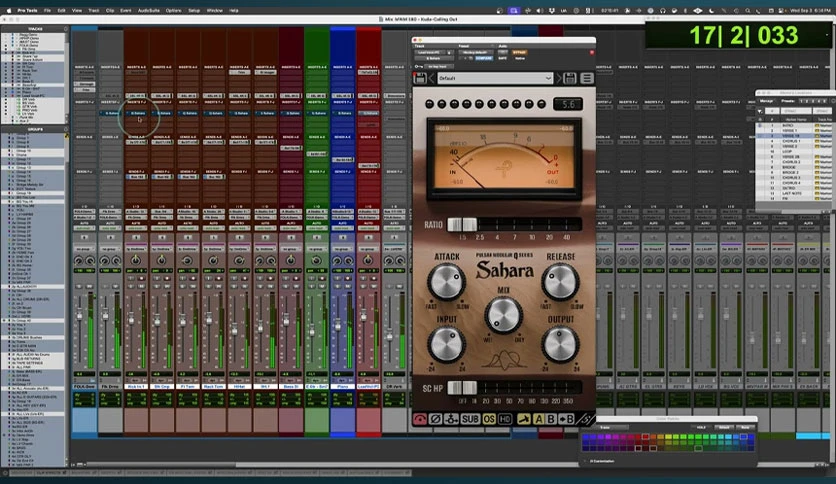Click the COMPARE button in plugin header
Viewport: 836px width, 484px height.
[x=484, y=59]
